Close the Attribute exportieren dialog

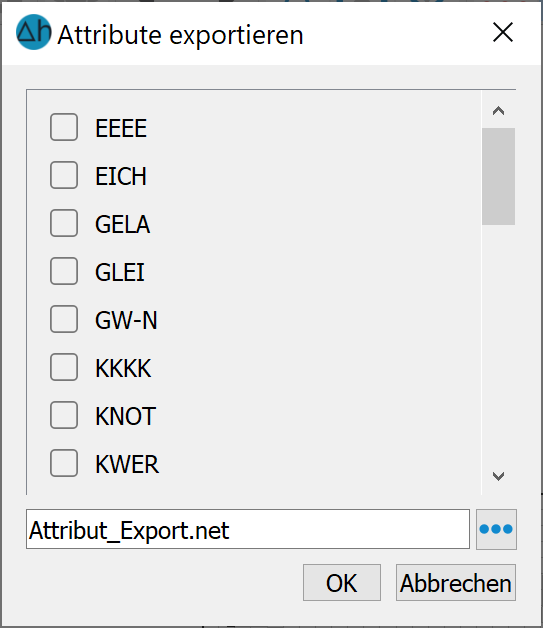pyautogui.click(x=503, y=32)
